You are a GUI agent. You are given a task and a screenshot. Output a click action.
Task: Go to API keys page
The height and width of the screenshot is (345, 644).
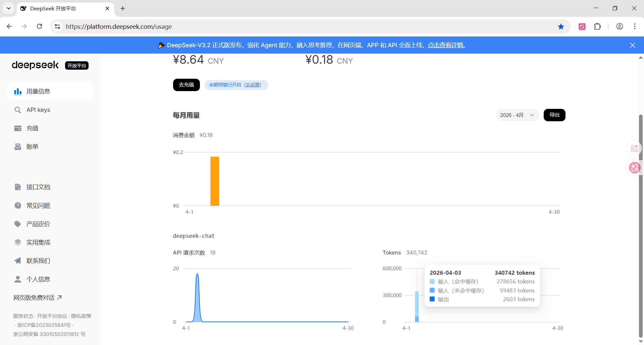click(x=38, y=110)
